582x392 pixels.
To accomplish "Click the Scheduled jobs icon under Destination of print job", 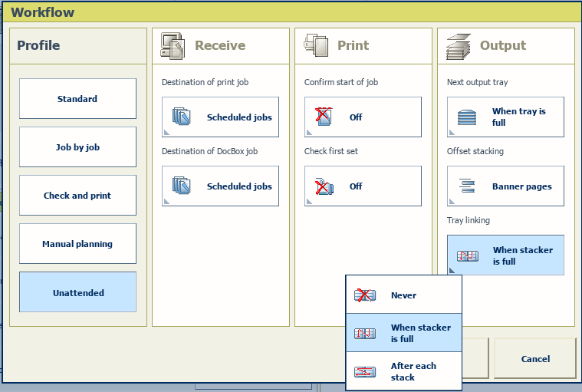I will (182, 117).
